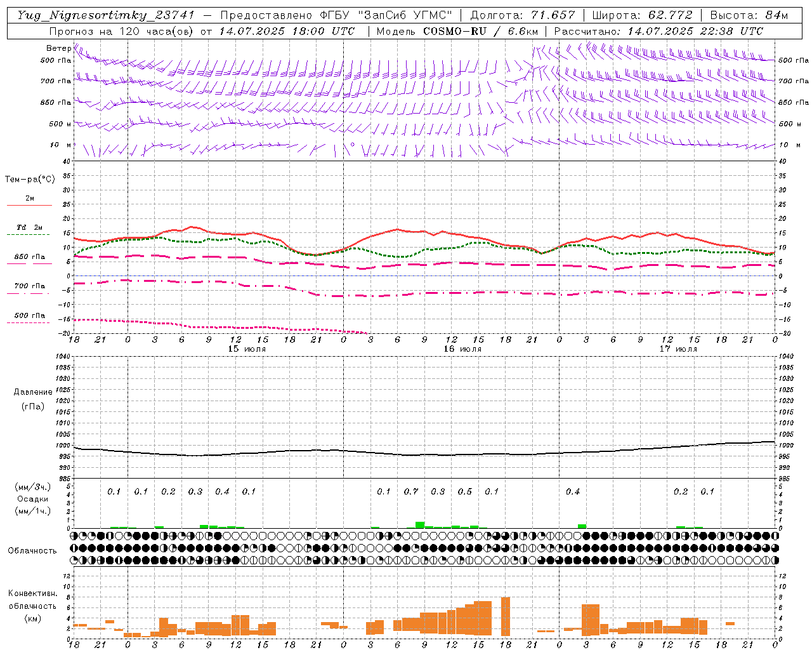The height and width of the screenshot is (650, 812).
Task: Click the Прогноз на 120 часа(ов) text
Action: point(122,31)
